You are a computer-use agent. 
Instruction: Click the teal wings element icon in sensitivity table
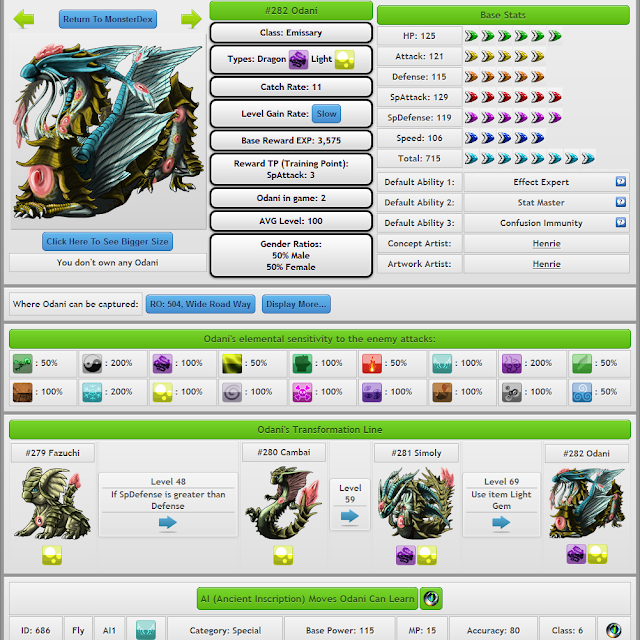point(442,363)
